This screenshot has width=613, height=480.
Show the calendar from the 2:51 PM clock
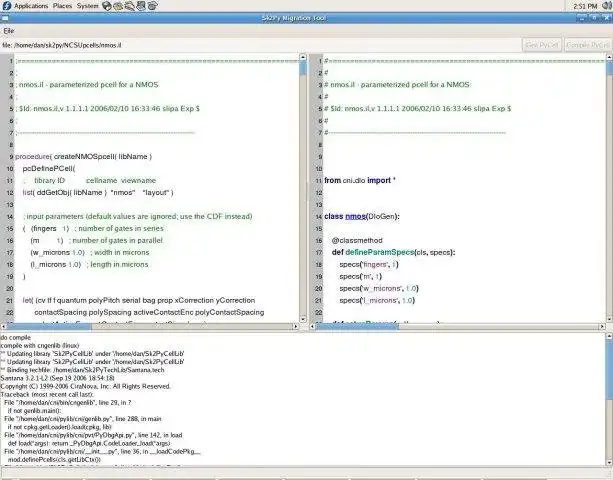(585, 6)
